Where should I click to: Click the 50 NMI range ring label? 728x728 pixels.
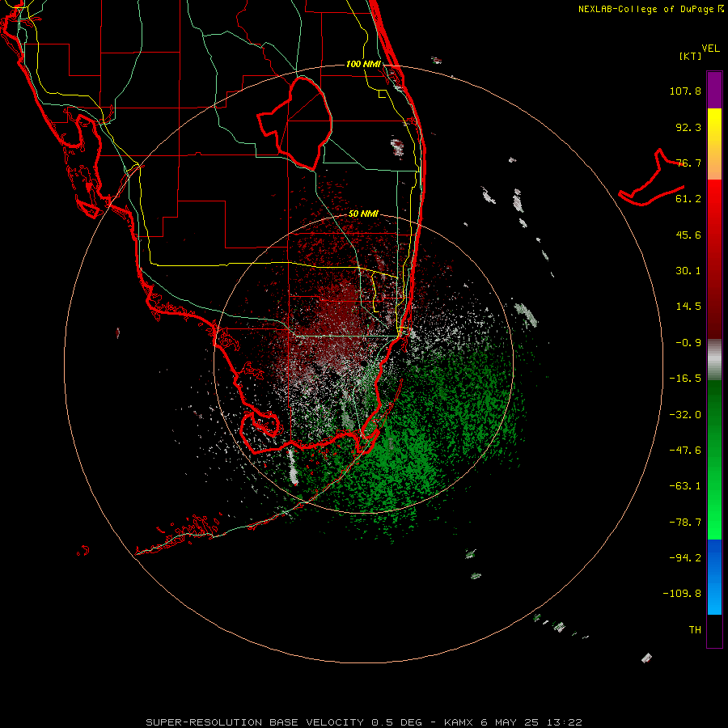tap(363, 214)
